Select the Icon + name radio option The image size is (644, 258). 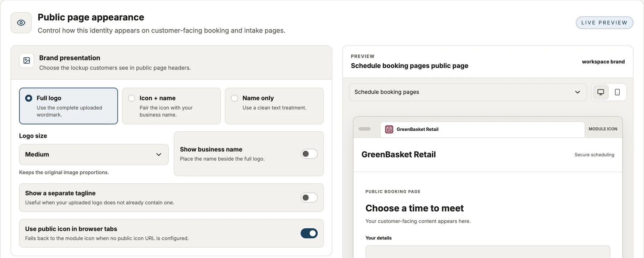132,98
